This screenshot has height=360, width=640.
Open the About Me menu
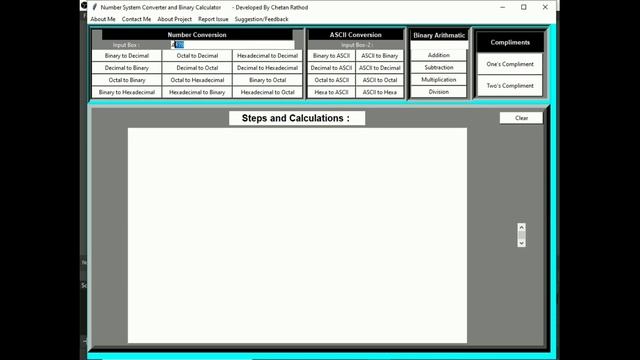coord(103,19)
